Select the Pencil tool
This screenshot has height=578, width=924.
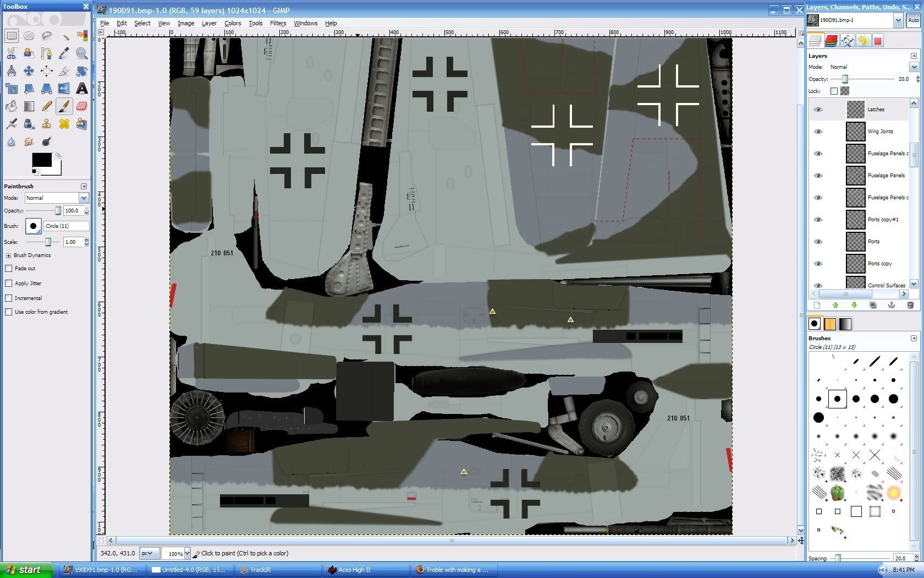[47, 106]
